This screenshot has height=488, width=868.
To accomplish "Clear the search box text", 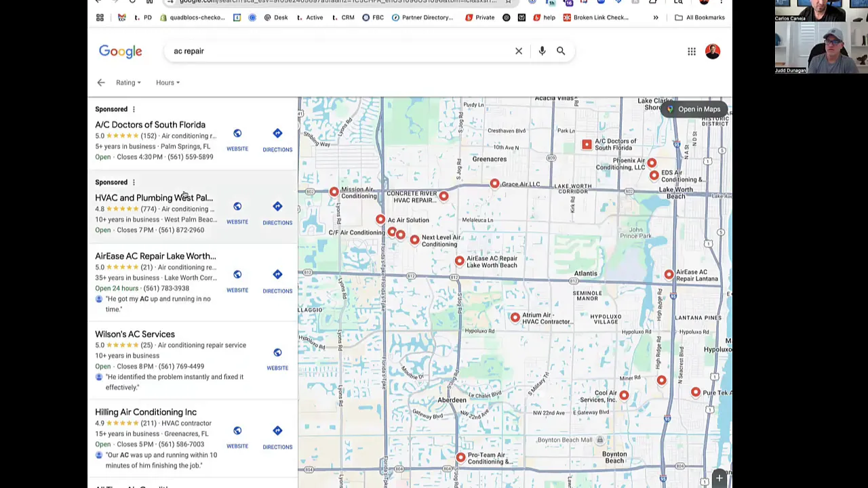I will pyautogui.click(x=519, y=51).
